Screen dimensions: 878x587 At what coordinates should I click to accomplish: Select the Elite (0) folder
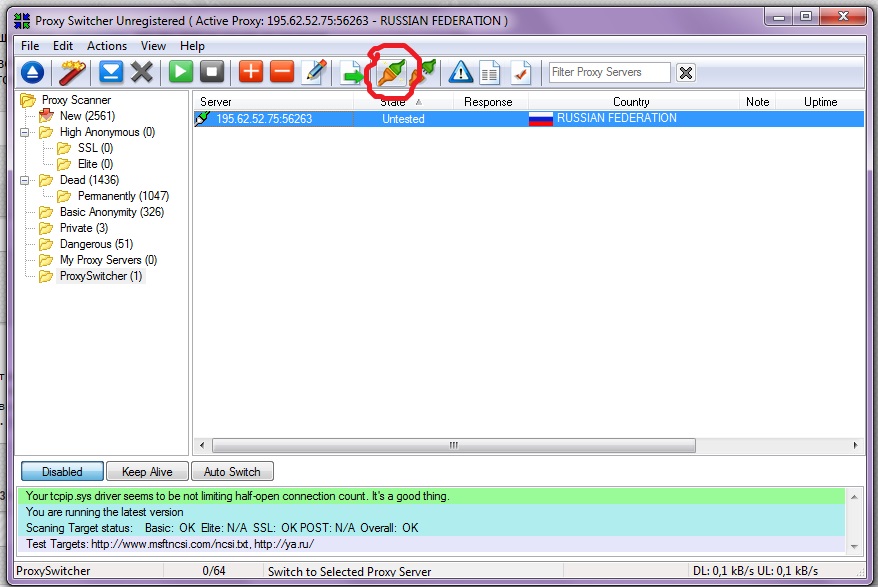(x=95, y=164)
